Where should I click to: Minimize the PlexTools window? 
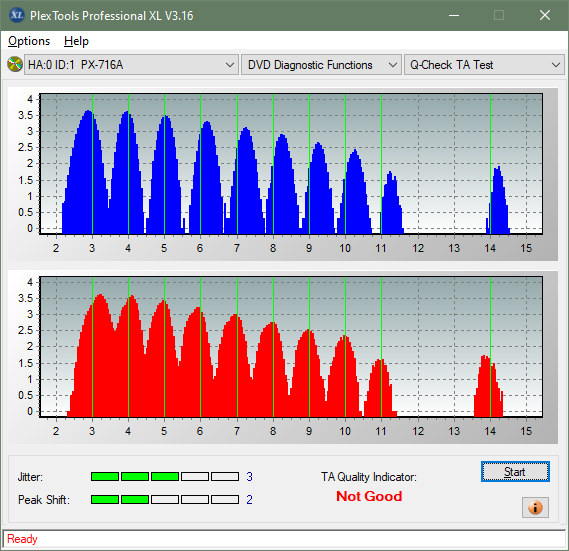click(454, 15)
